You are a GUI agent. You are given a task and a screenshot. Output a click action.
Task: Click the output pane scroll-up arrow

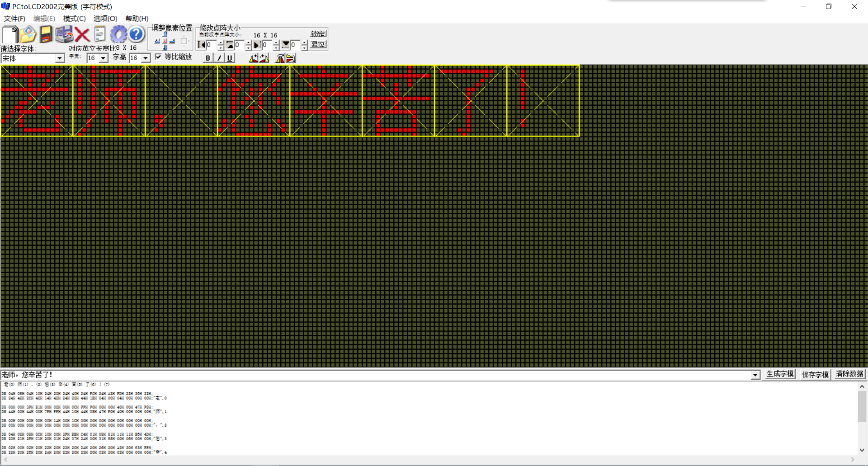(862, 386)
